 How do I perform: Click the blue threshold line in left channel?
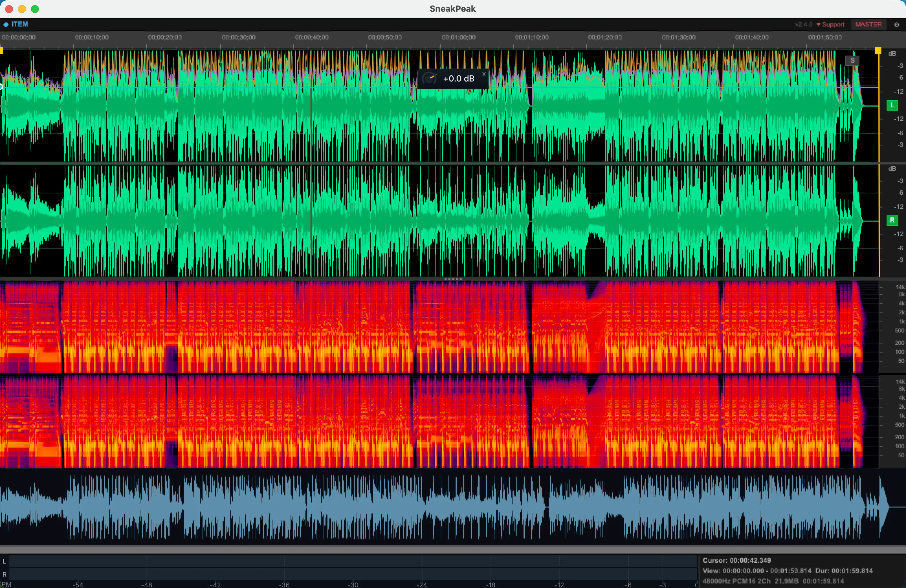[x=440, y=87]
